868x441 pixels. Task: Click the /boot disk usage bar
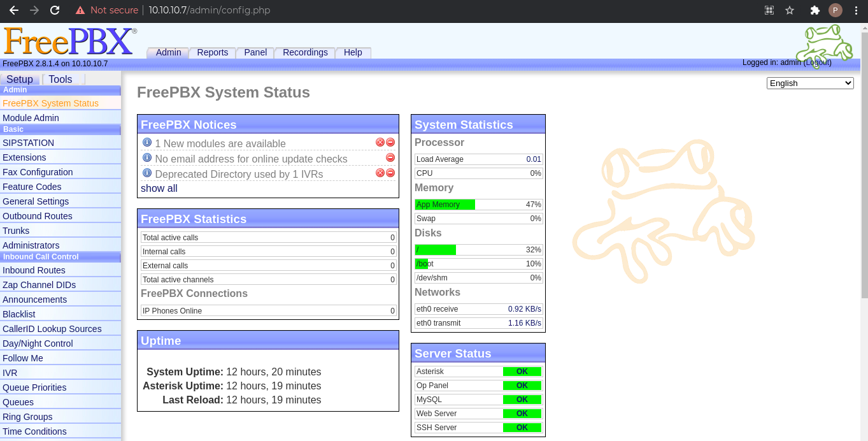[479, 264]
